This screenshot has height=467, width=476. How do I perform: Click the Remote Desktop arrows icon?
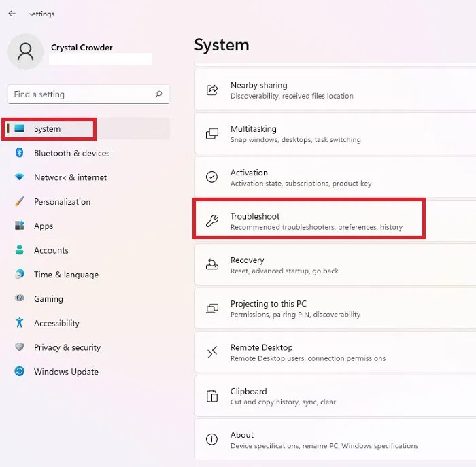click(x=212, y=352)
